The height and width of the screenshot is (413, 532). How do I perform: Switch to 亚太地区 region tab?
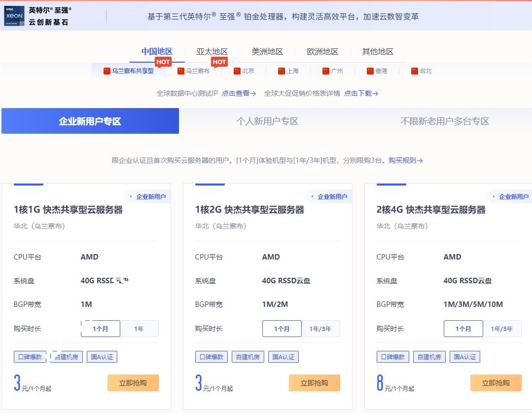pos(212,52)
